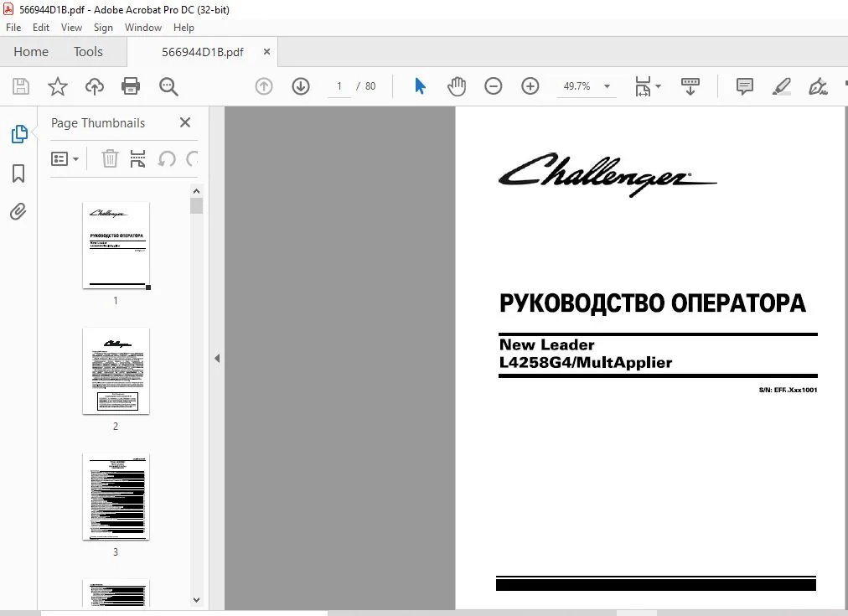This screenshot has height=616, width=848.
Task: Click the 49.7% zoom value field
Action: pos(577,86)
